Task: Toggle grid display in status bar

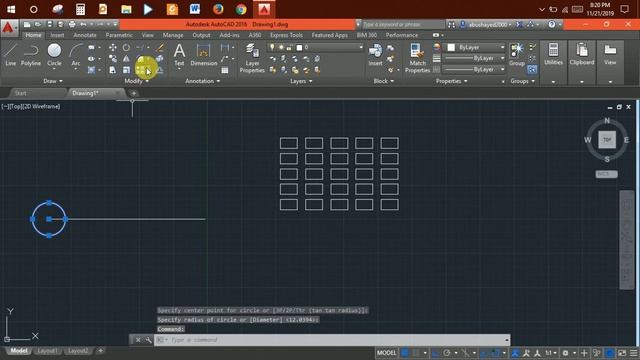Action: (404, 353)
